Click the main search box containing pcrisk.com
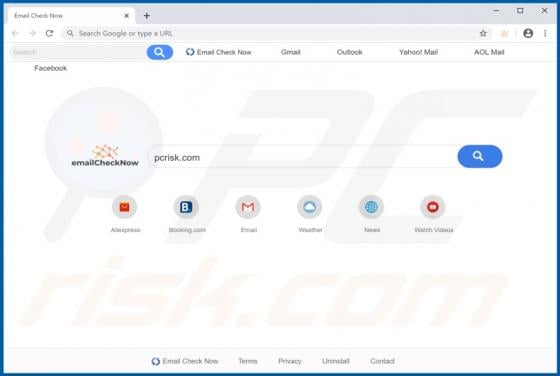The height and width of the screenshot is (376, 560). click(x=303, y=157)
